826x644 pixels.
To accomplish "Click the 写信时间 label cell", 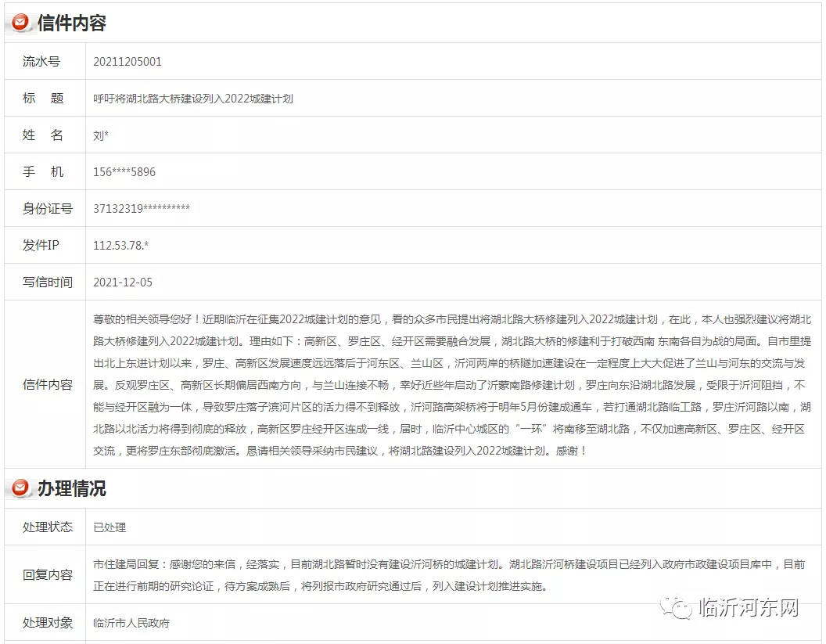I will coord(45,282).
